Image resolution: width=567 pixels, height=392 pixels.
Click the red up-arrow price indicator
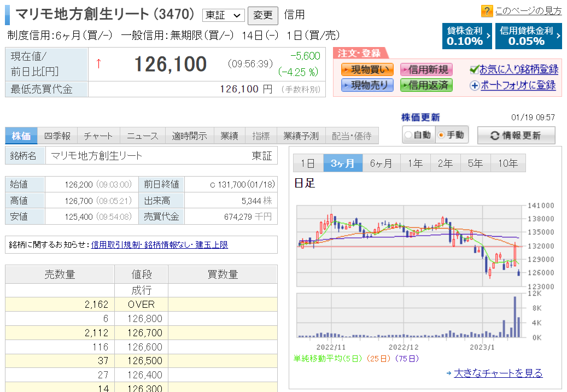tap(98, 63)
